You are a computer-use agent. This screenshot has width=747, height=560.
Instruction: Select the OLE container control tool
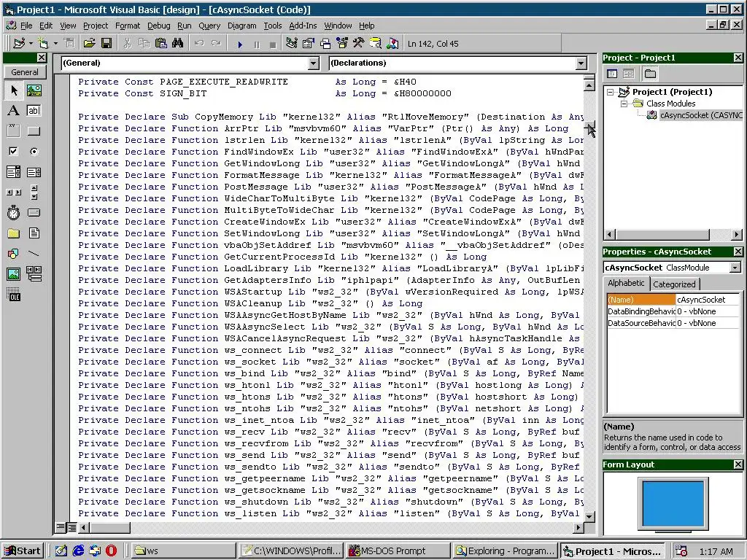[x=14, y=295]
